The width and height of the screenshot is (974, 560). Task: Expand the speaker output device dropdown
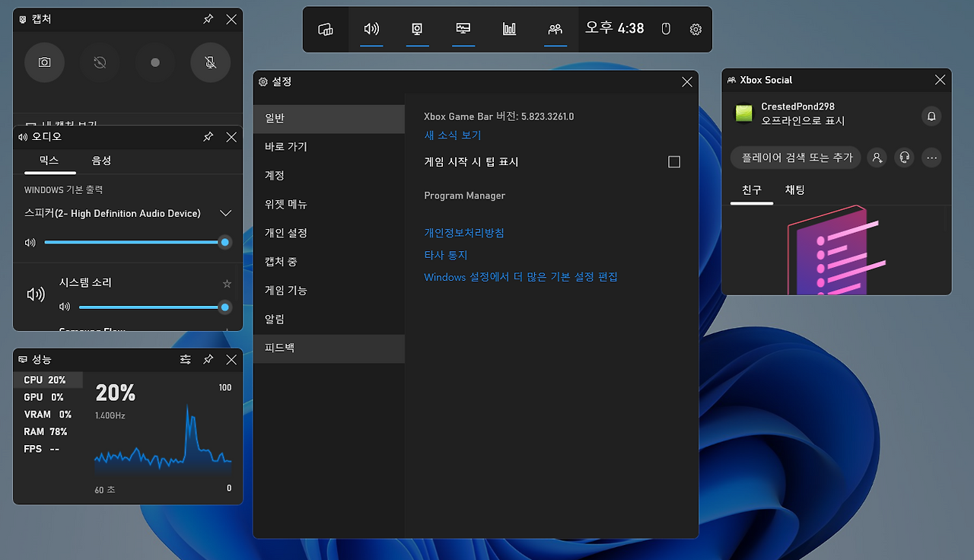225,213
